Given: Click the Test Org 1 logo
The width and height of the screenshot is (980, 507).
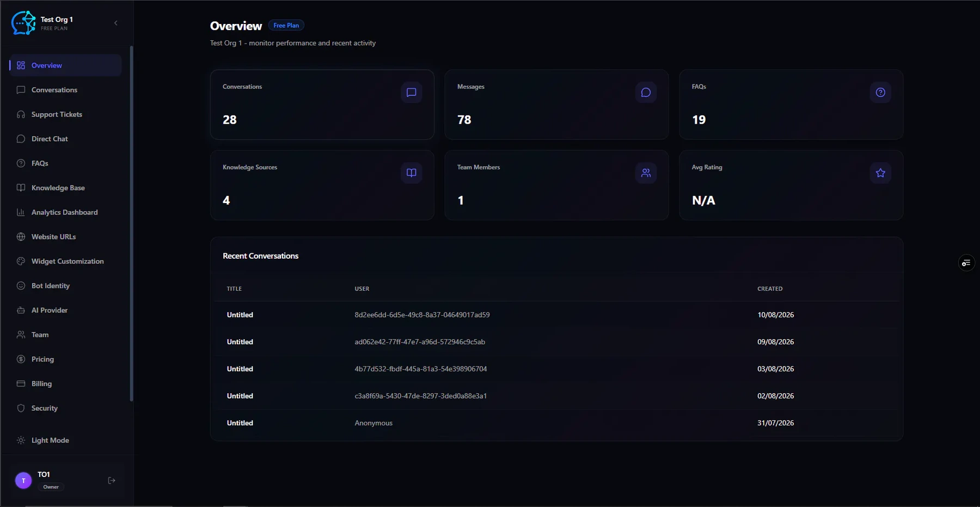Looking at the screenshot, I should click(x=23, y=23).
